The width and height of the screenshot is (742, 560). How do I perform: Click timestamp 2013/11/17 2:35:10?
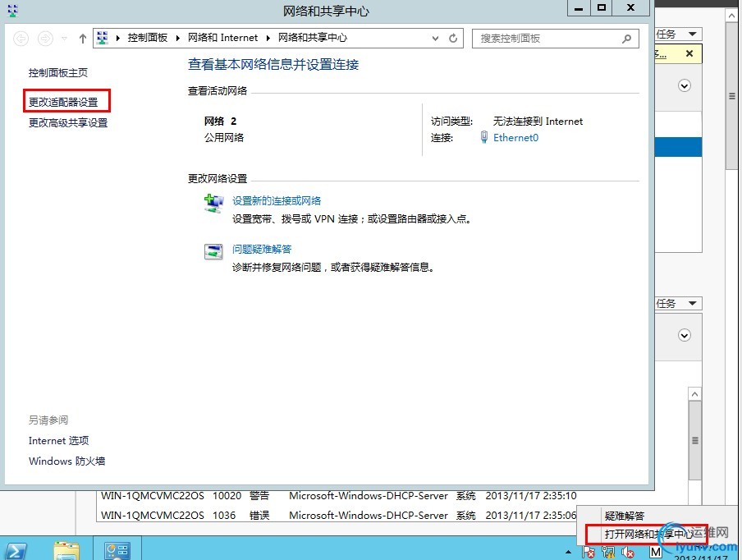tap(531, 496)
